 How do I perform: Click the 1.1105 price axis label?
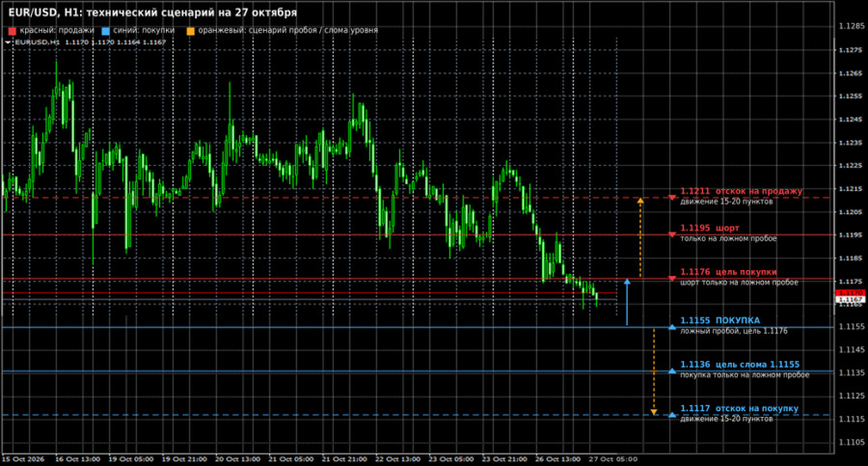point(851,442)
